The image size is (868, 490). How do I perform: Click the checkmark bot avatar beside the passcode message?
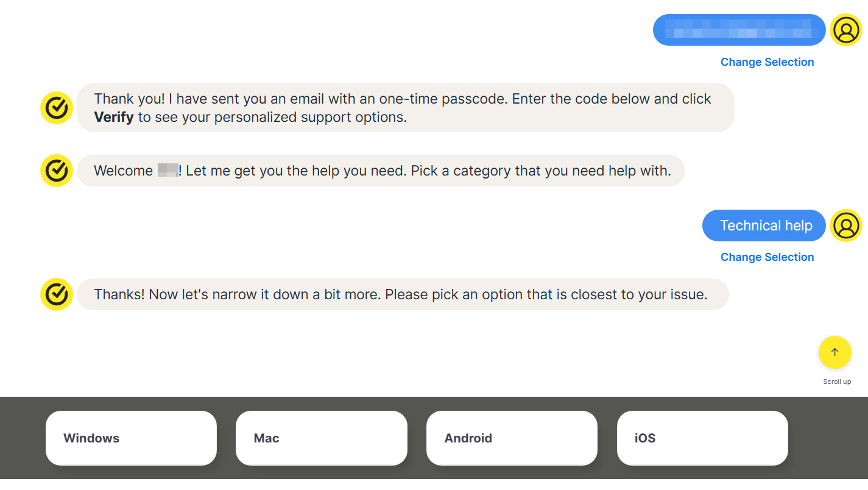57,108
